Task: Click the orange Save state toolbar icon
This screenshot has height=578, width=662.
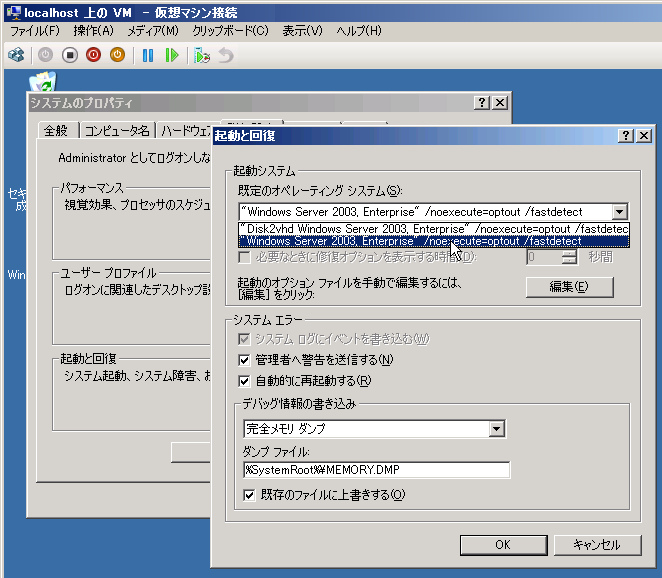Action: (117, 55)
